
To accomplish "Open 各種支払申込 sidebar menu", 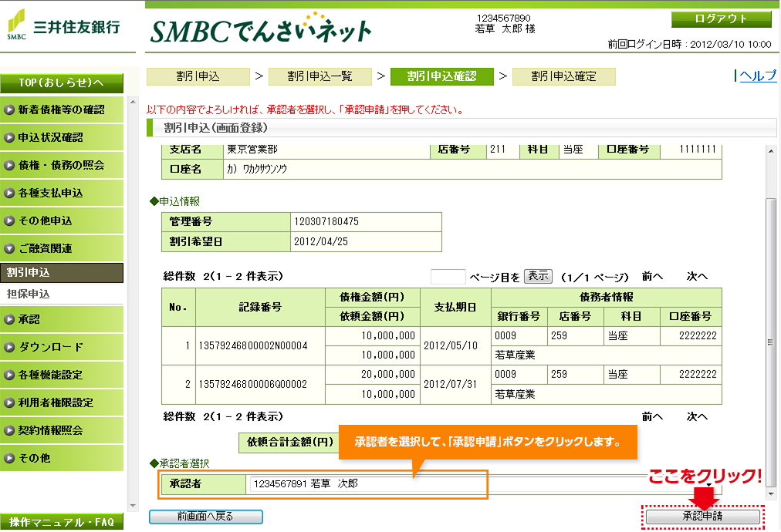I will (x=62, y=193).
